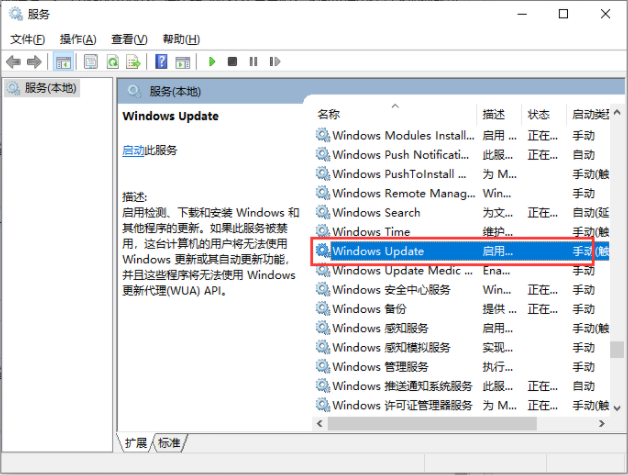628x475 pixels.
Task: Switch to the 标准 tab
Action: tap(170, 442)
